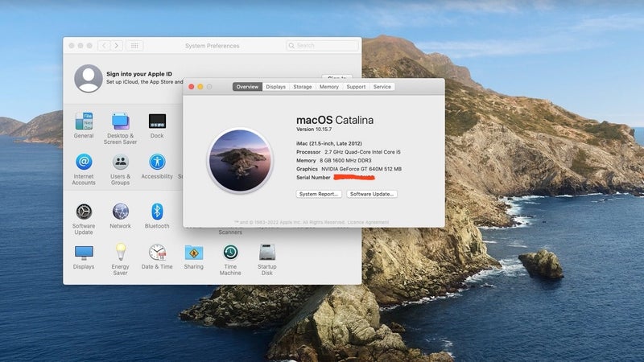The width and height of the screenshot is (644, 362).
Task: Click the 'Version 10.15.7' text
Action: click(x=314, y=130)
